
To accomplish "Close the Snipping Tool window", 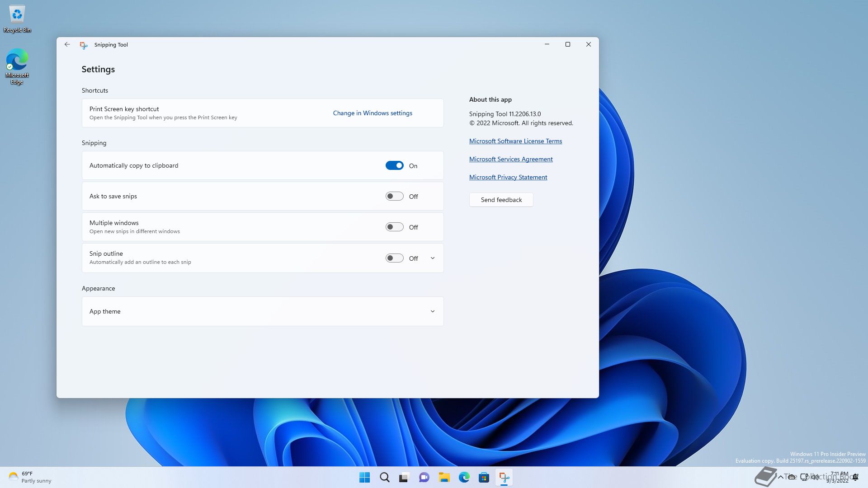I will point(589,44).
